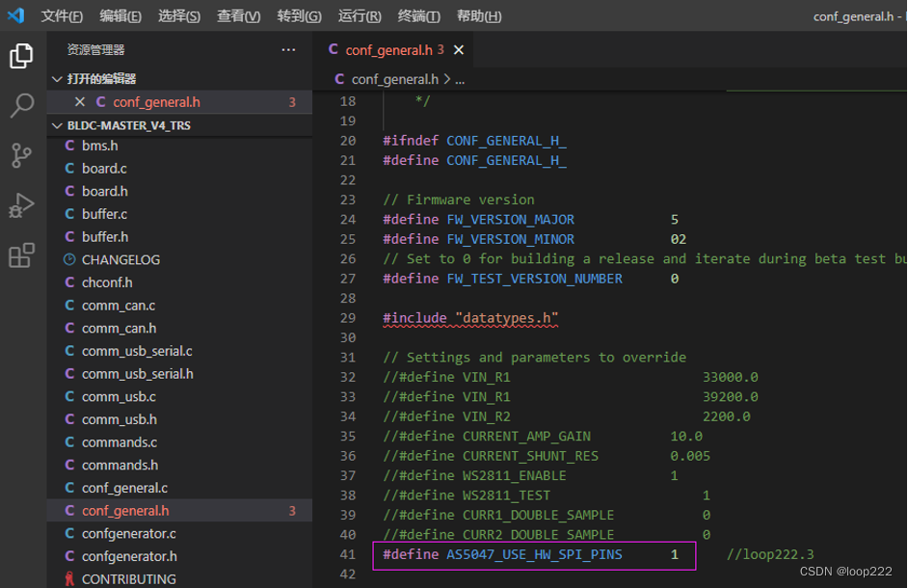The height and width of the screenshot is (588, 908).
Task: Open the Run and Debug icon
Action: point(21,205)
